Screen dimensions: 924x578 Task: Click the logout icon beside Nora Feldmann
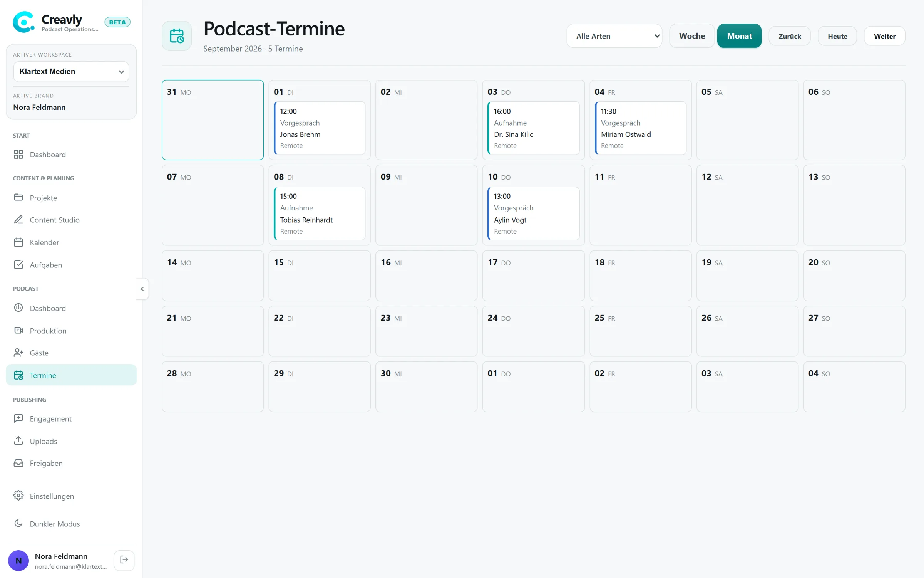point(124,560)
